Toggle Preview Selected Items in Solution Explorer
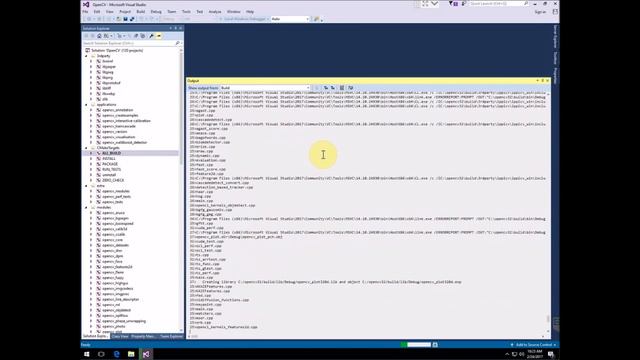This screenshot has width=640, height=360. point(159,36)
